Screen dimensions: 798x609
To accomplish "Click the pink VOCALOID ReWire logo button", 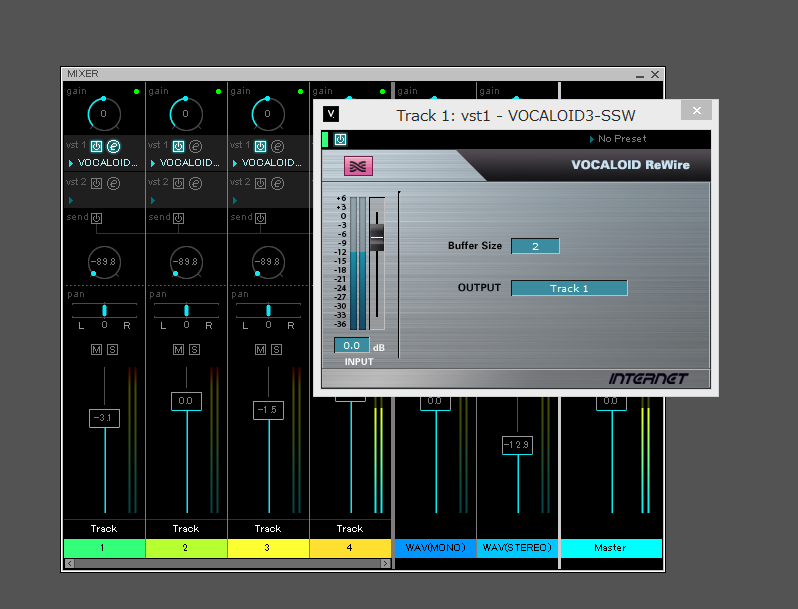I will pos(358,166).
